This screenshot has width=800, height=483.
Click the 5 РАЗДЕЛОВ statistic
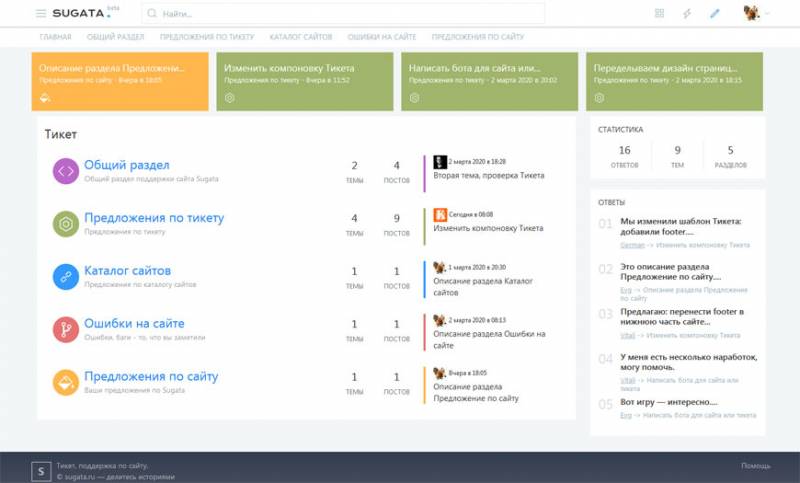coord(731,157)
